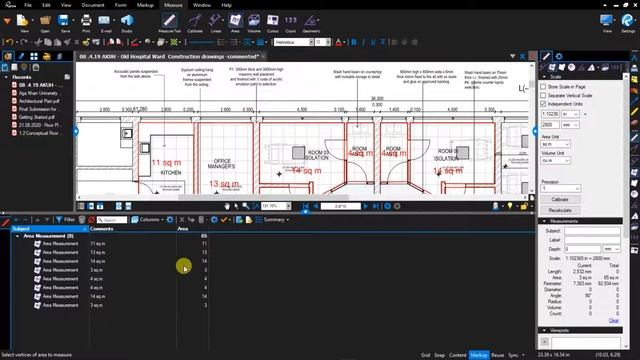Choose the Linear measurement tool
The image size is (640, 360).
pyautogui.click(x=216, y=22)
